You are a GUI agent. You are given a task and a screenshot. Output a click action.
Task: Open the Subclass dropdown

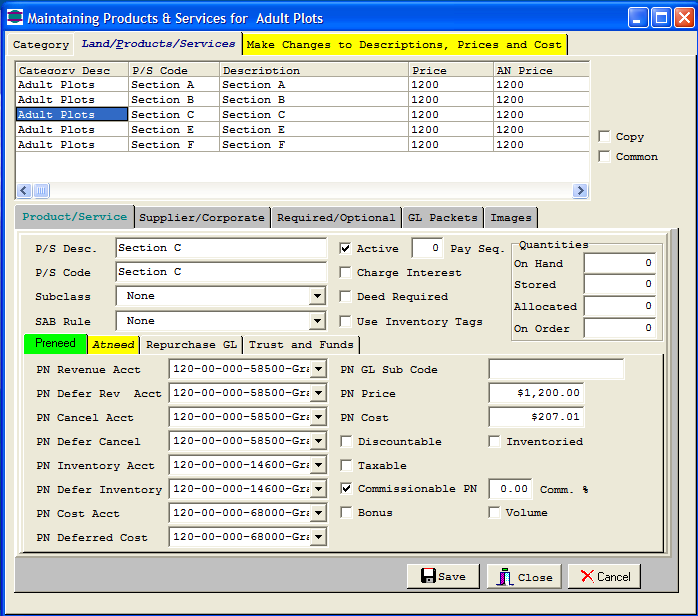[317, 297]
